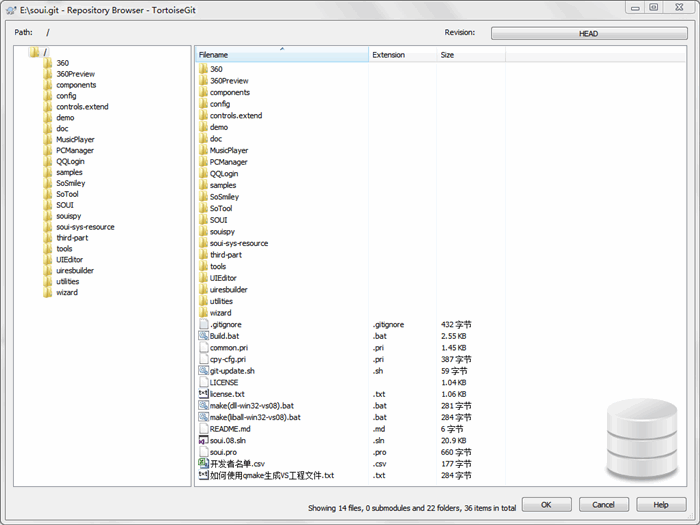Click the .gitignore file icon
Viewport: 700px width, 525px height.
pyautogui.click(x=203, y=324)
